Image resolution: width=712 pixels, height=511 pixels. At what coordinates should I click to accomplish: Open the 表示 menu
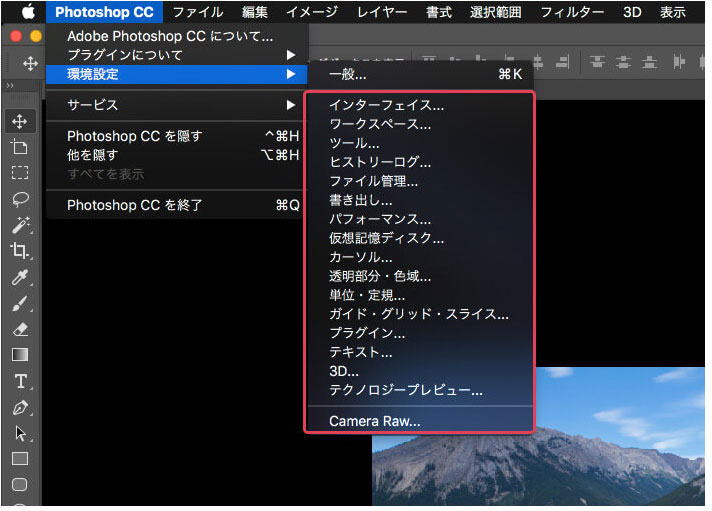[x=672, y=12]
